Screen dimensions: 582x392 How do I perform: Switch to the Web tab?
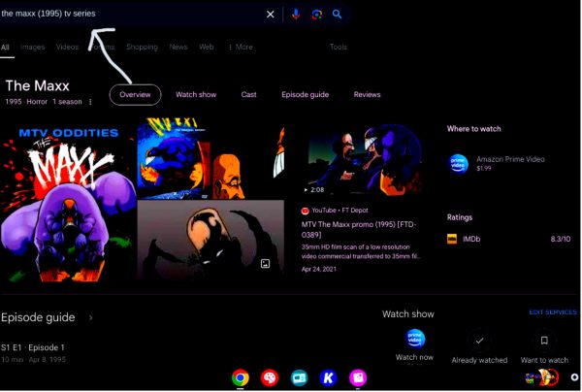pos(206,48)
